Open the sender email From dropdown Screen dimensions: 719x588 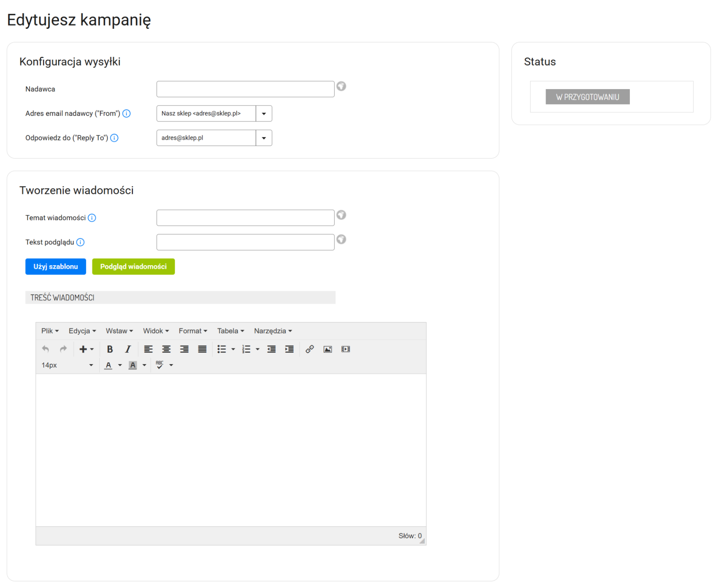point(264,114)
